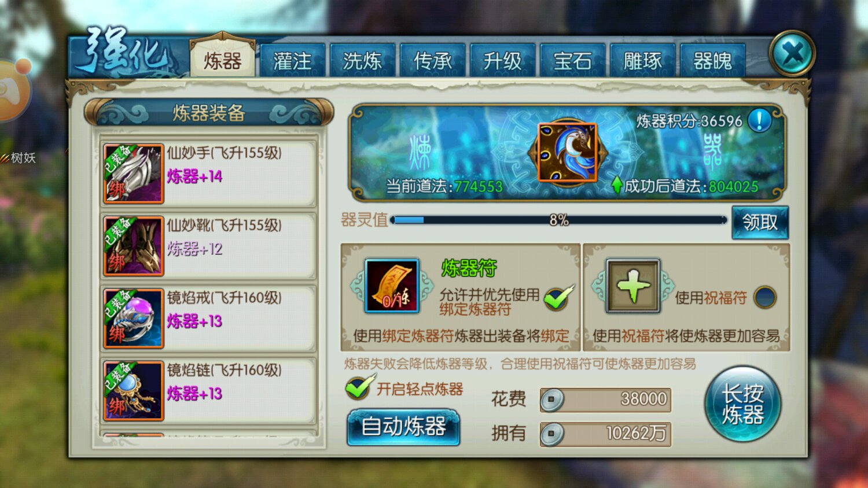Toggle 允许并优先使用绑定炼器符 checkbox

point(558,297)
